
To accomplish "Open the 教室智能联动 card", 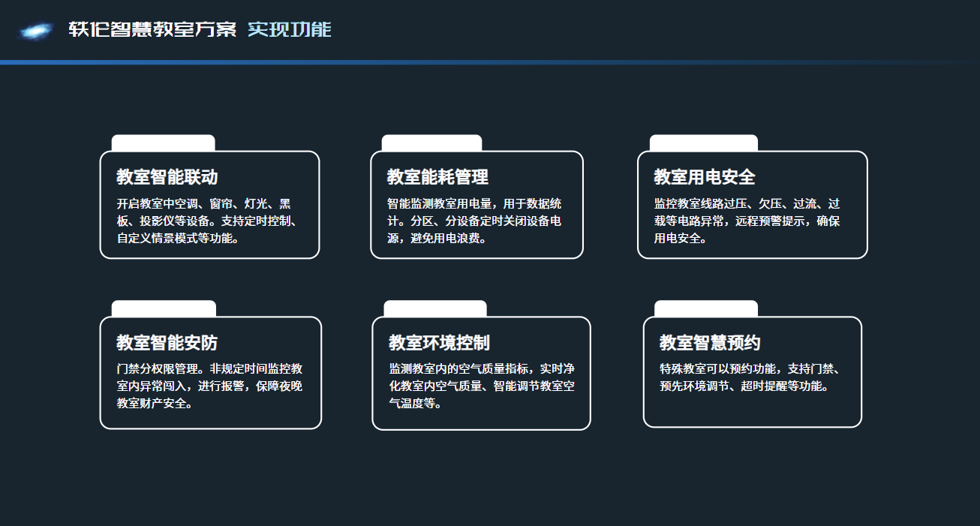I will coord(210,204).
